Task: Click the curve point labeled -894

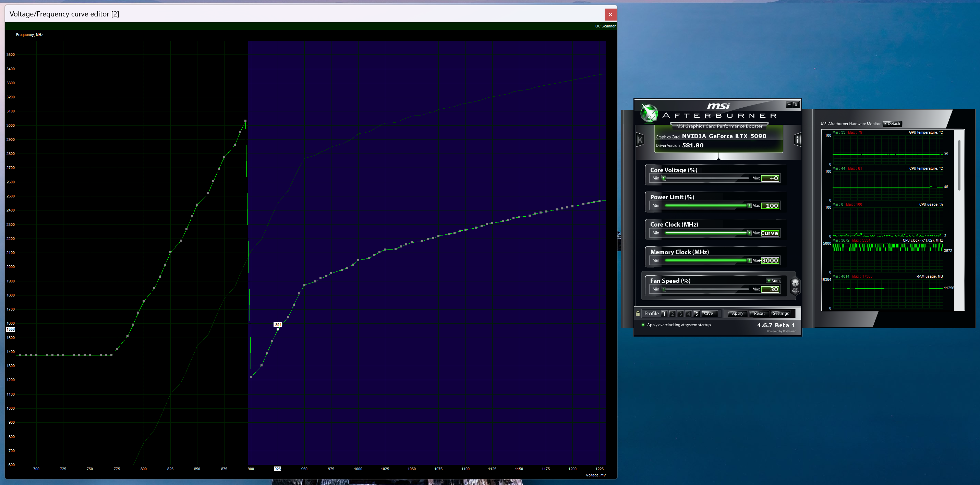Action: pyautogui.click(x=278, y=329)
